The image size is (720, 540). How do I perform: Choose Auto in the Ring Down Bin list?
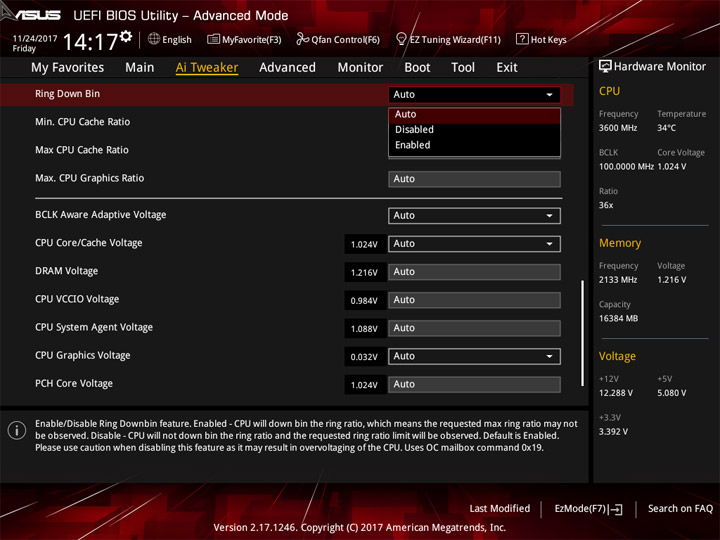pyautogui.click(x=474, y=114)
